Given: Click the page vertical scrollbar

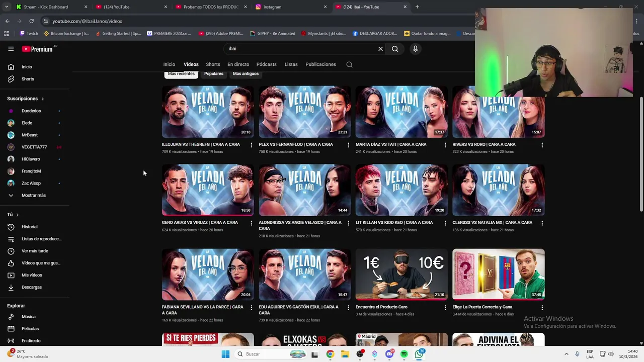Looking at the screenshot, I should click(x=641, y=153).
